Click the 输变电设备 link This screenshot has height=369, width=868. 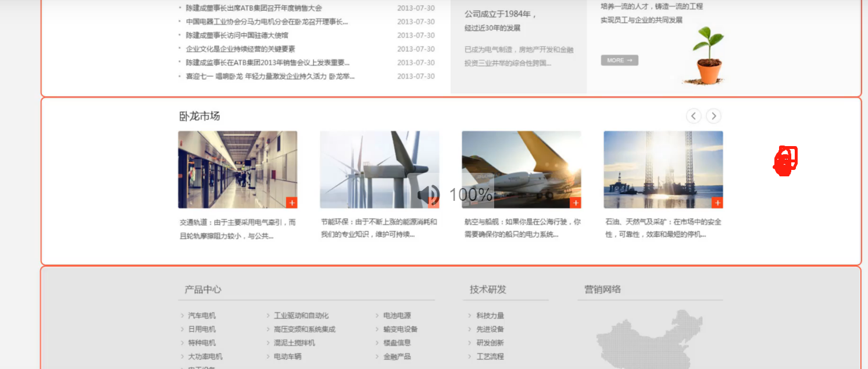(x=401, y=329)
